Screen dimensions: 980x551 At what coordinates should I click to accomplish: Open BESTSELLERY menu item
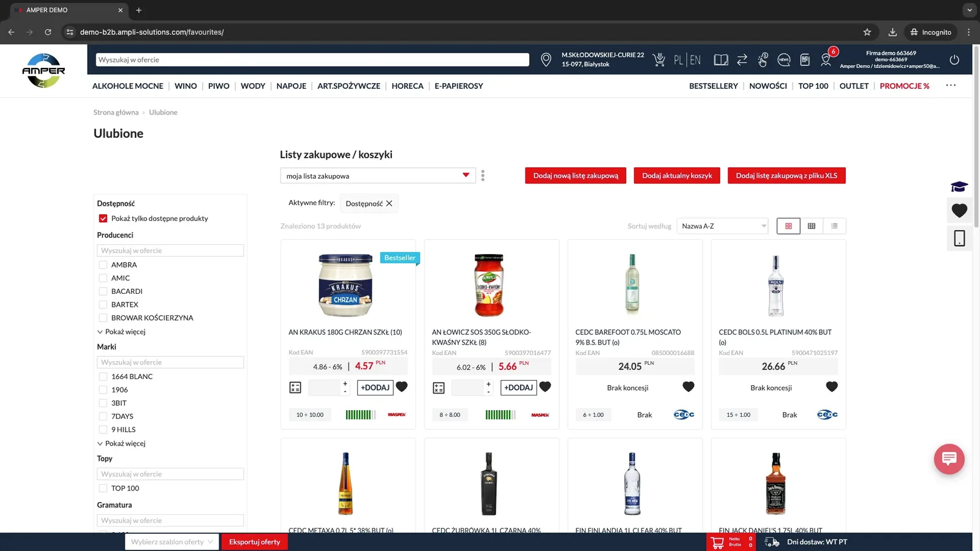(714, 86)
